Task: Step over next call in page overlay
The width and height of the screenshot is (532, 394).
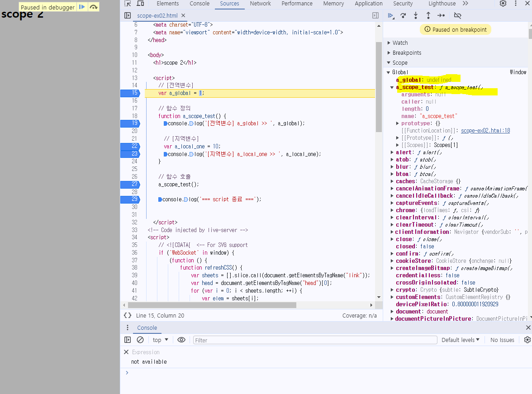Action: [93, 7]
